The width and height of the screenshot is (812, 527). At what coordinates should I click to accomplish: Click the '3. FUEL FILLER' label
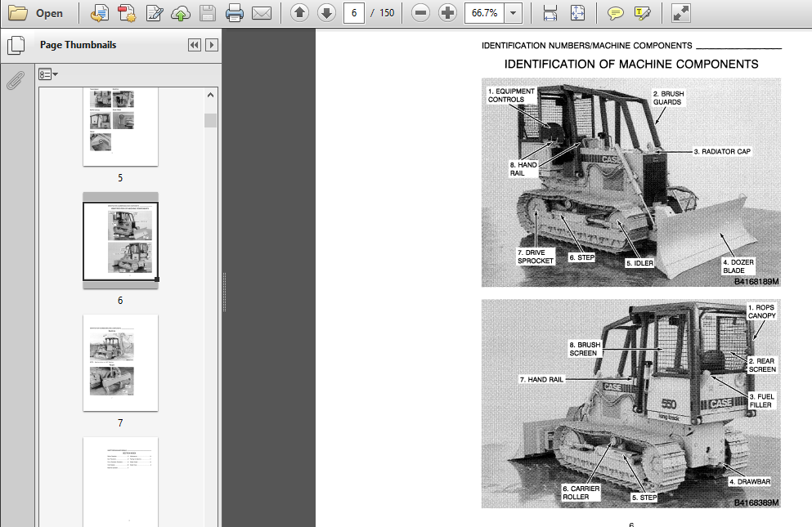[762, 400]
